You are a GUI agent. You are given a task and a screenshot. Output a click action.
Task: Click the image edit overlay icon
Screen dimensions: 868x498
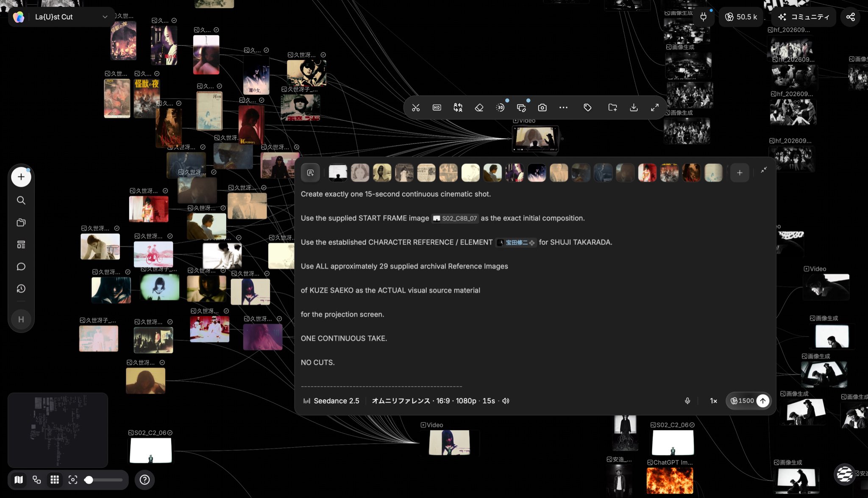(521, 108)
